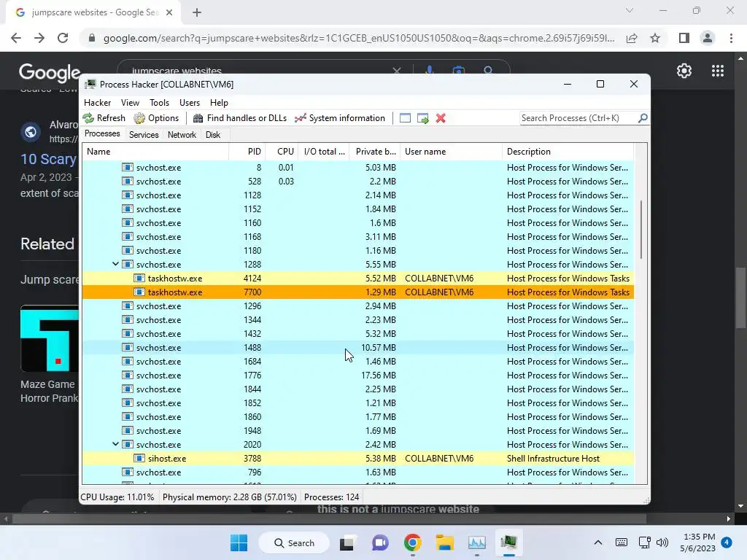
Task: Sort by the I/O total column header
Action: coord(324,152)
